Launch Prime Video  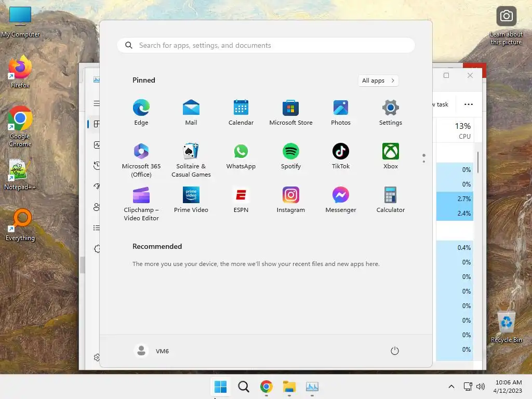click(x=191, y=200)
